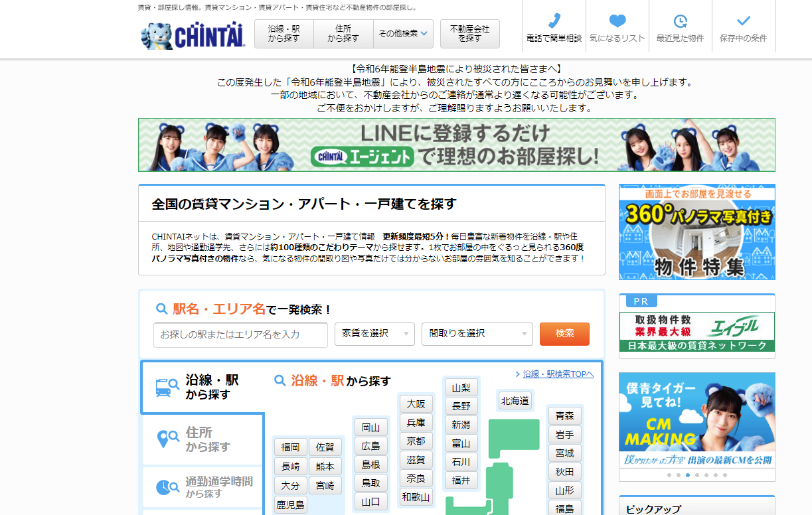Select 不動産会社を探す header button
The height and width of the screenshot is (515, 812).
tap(469, 33)
